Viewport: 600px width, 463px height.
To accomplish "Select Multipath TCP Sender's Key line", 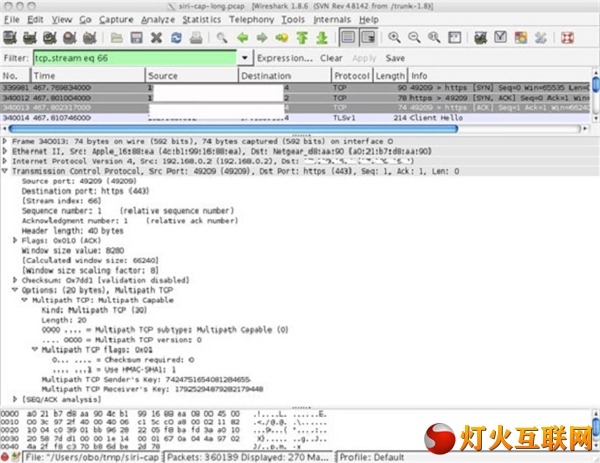I will (x=146, y=379).
